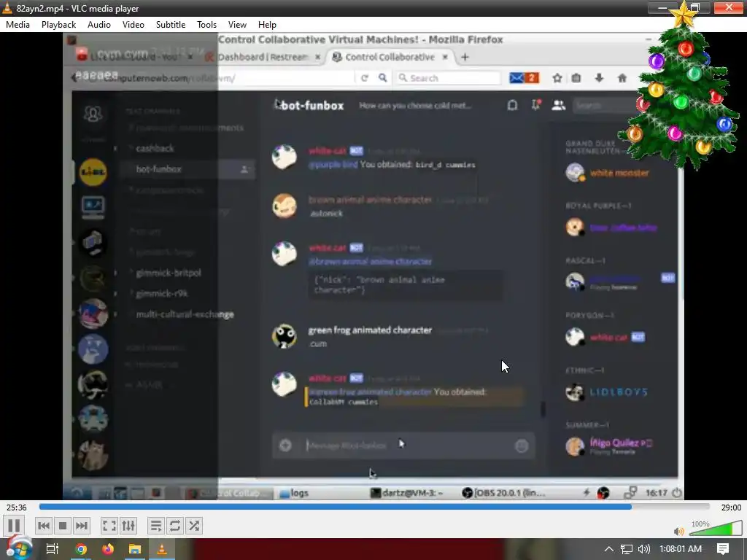
Task: Toggle loop playback mode
Action: coord(175,526)
